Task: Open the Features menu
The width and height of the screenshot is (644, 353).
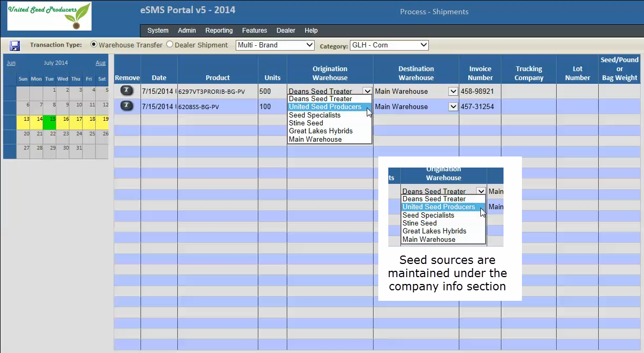Action: 255,31
